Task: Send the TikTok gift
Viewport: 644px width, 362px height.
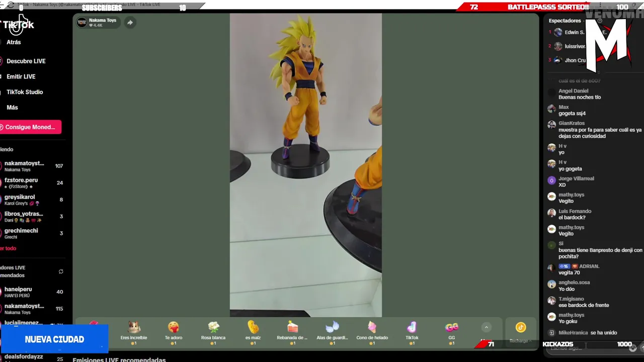Action: pyautogui.click(x=412, y=333)
